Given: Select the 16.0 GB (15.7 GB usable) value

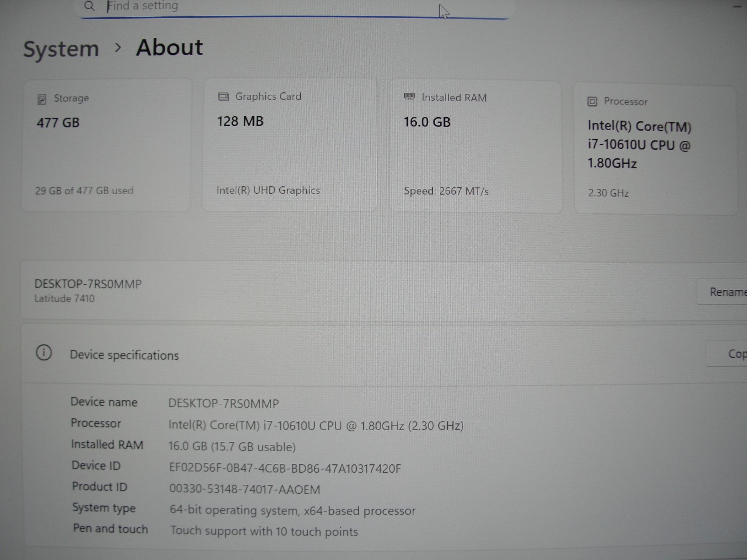Looking at the screenshot, I should [x=232, y=447].
